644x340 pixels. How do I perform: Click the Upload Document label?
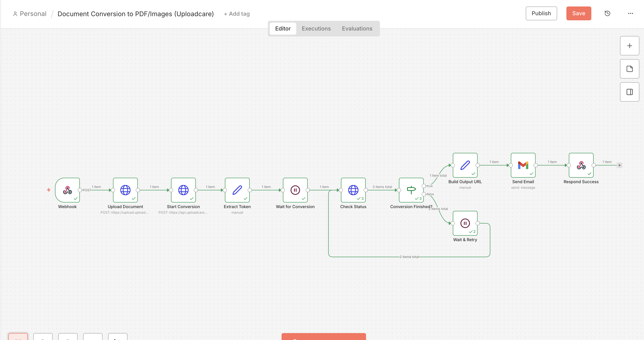click(125, 207)
